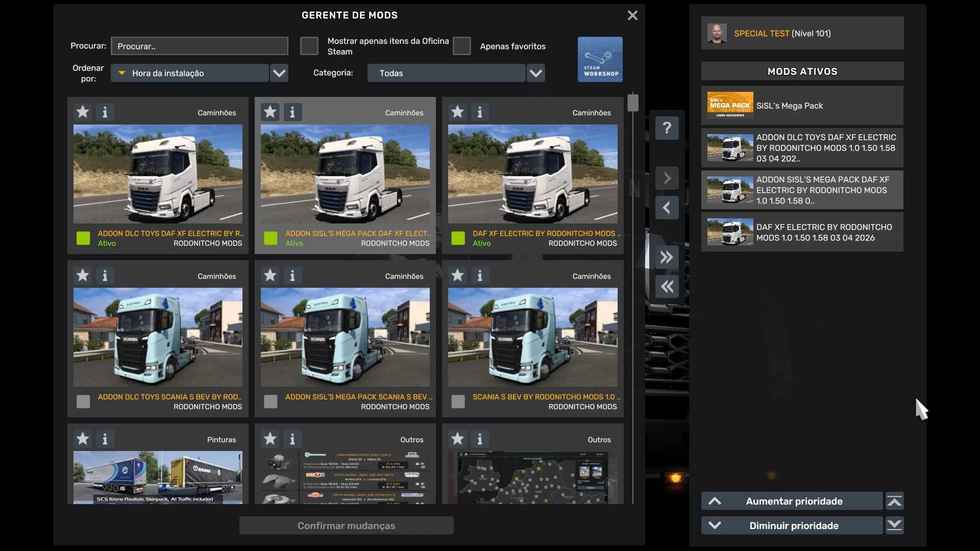Move mod to top priority icon
The image size is (980, 551).
coord(894,501)
